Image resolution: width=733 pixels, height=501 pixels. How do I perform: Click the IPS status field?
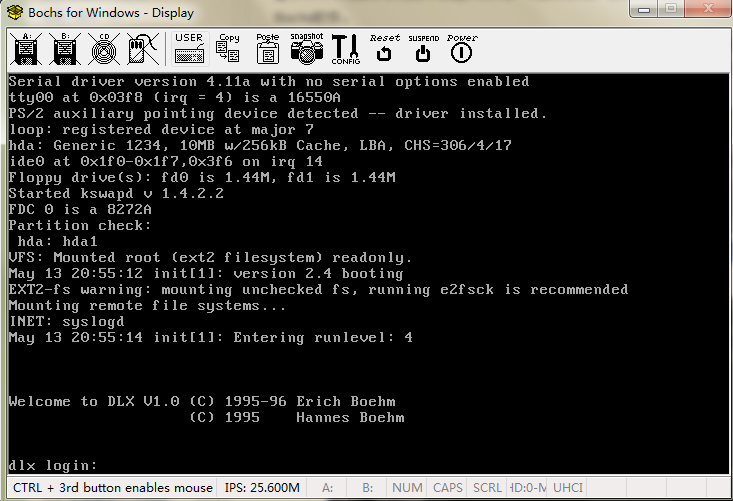pyautogui.click(x=262, y=488)
